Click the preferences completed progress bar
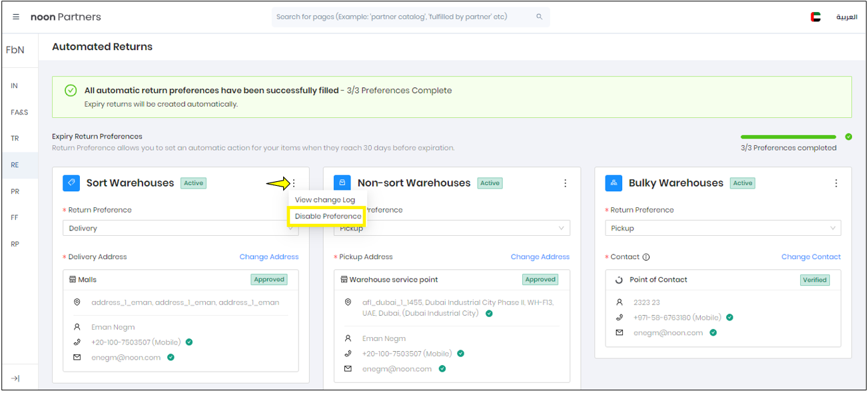Image resolution: width=868 pixels, height=393 pixels. tap(788, 137)
